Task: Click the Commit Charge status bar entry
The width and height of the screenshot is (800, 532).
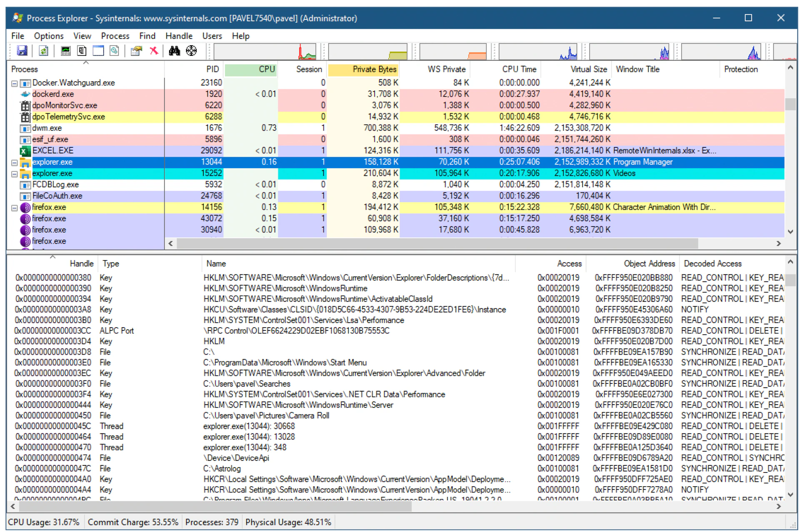Action: (x=133, y=522)
